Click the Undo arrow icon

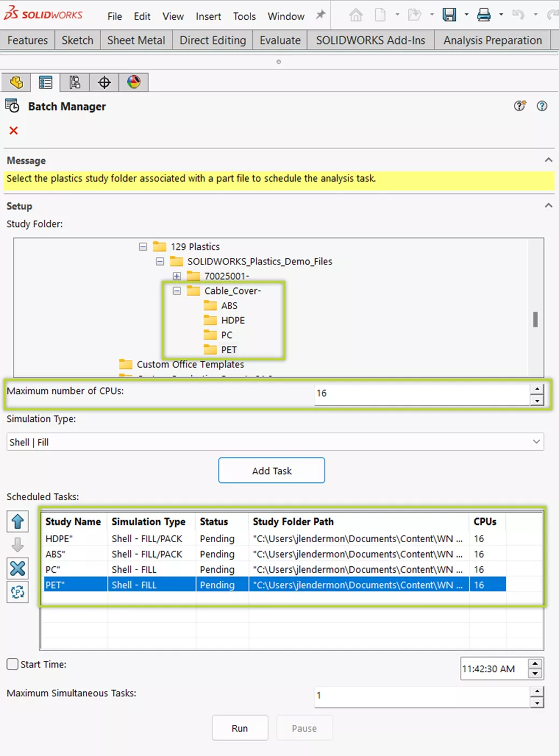pos(518,15)
